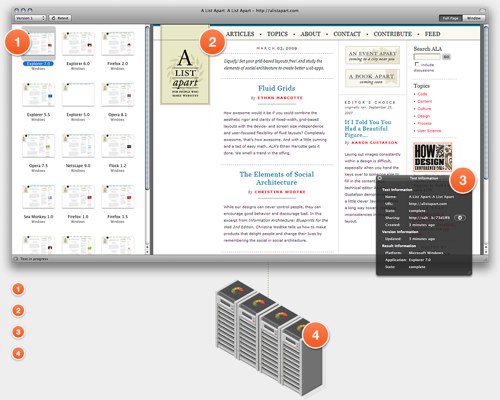Image resolution: width=500 pixels, height=400 pixels.
Task: Click the A Book Apart banner
Action: click(x=372, y=78)
